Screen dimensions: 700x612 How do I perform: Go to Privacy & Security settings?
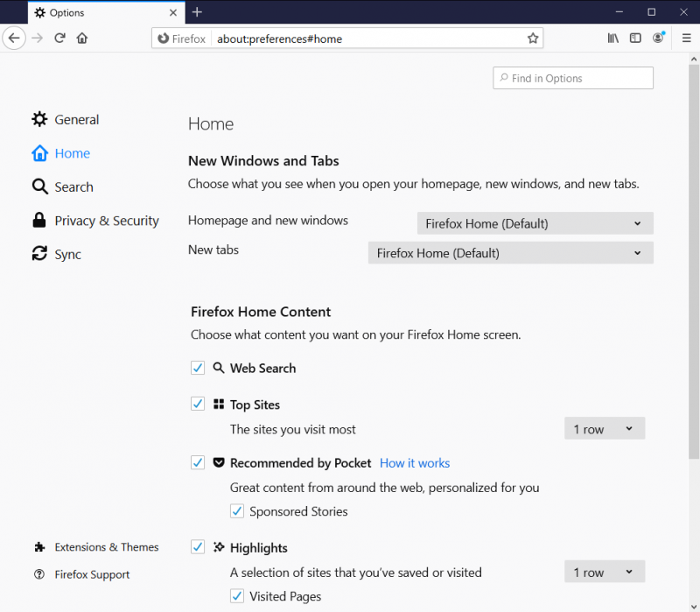[95, 221]
